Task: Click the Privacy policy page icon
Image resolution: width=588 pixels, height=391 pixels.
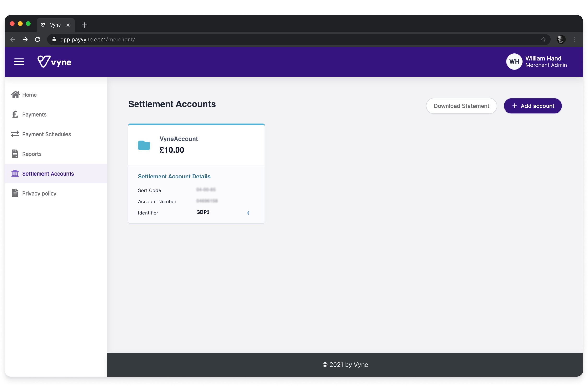Action: click(15, 193)
